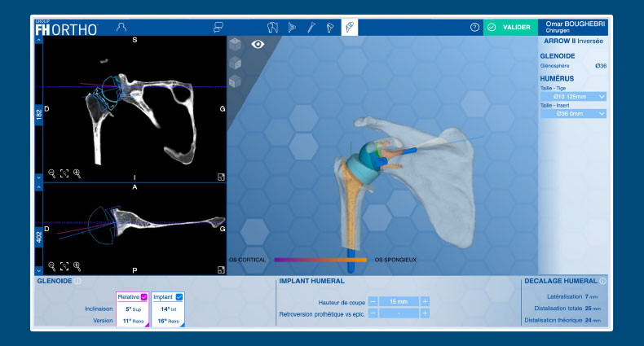Fit the lower CT view to frame
This screenshot has width=644, height=346.
pos(64,265)
